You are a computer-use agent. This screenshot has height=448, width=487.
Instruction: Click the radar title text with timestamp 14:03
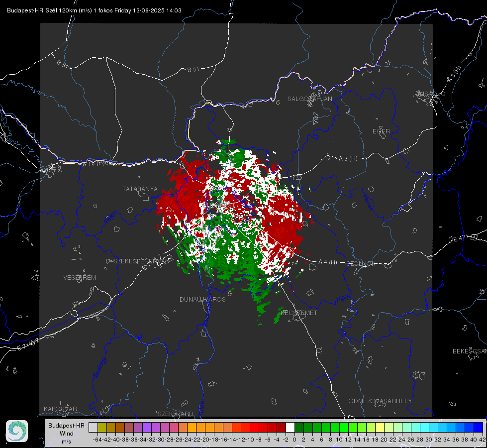point(94,10)
